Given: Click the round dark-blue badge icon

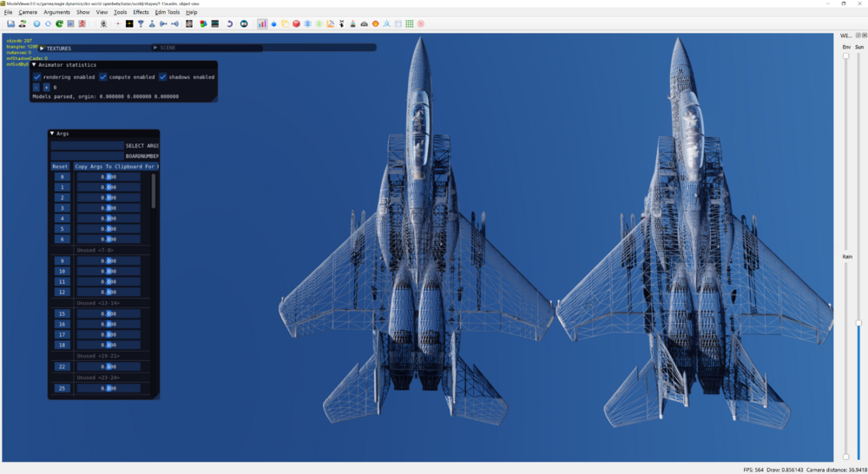Looking at the screenshot, I should tap(244, 23).
